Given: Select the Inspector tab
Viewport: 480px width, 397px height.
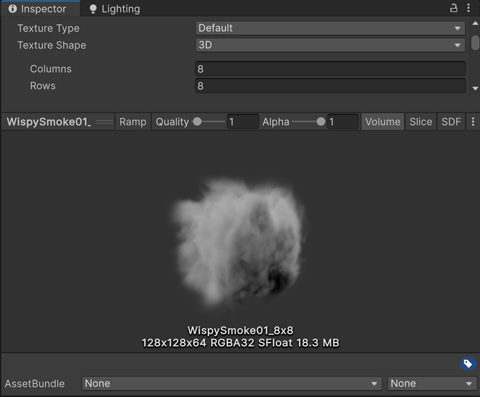Looking at the screenshot, I should (x=37, y=9).
